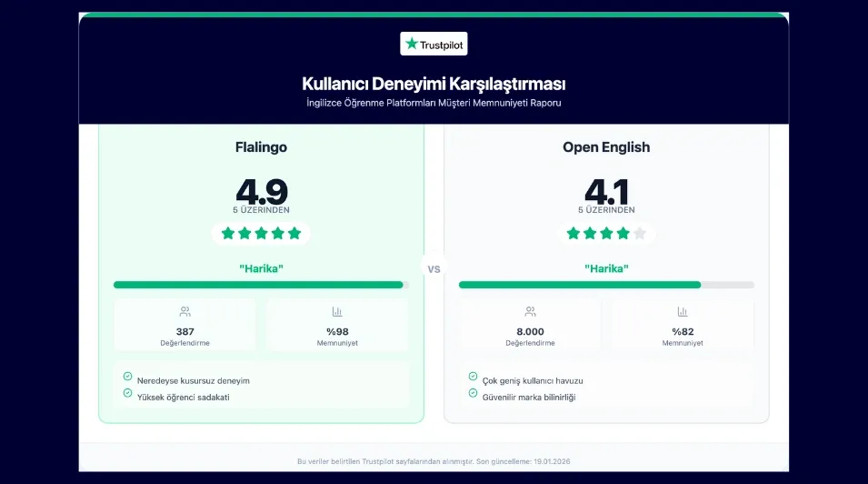Click Flalingo's green progress bar

point(261,285)
